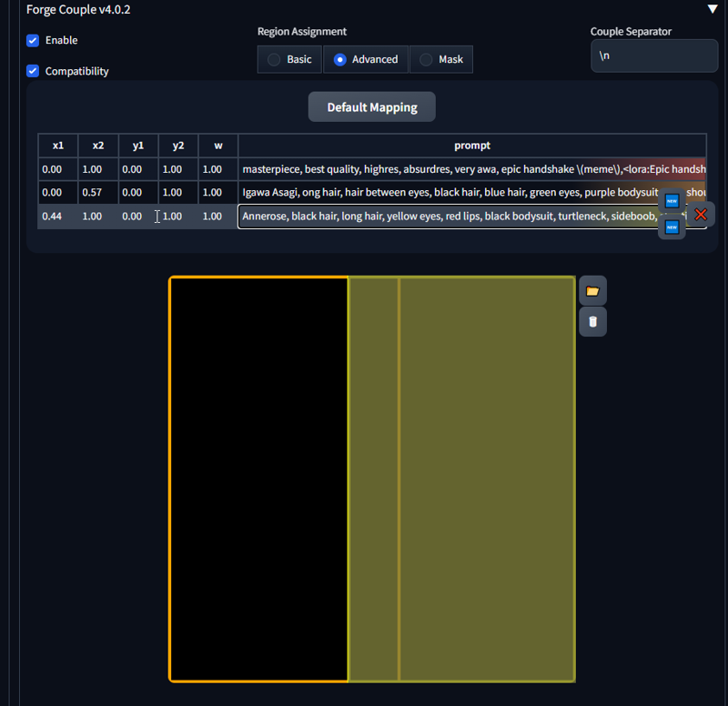Click the Couple Separator input field
This screenshot has width=728, height=706.
tap(654, 55)
